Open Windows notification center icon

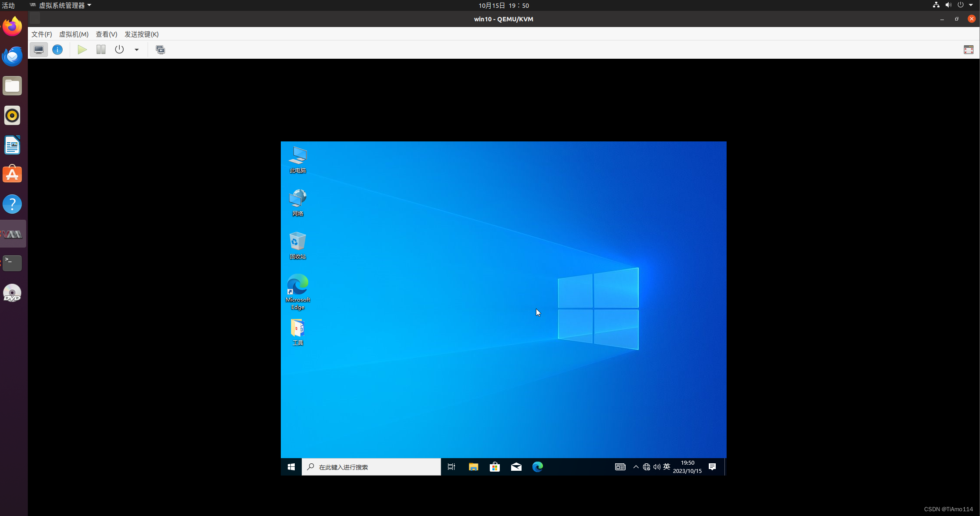point(712,467)
